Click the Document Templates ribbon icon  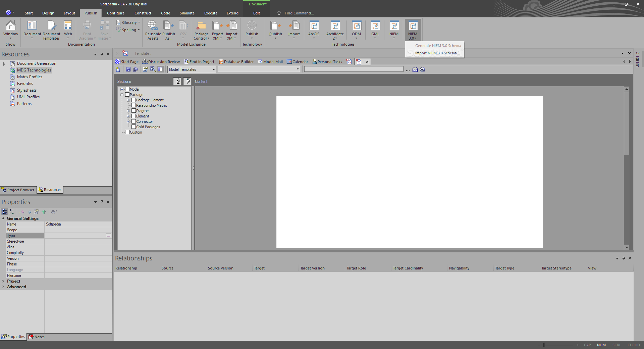point(51,30)
